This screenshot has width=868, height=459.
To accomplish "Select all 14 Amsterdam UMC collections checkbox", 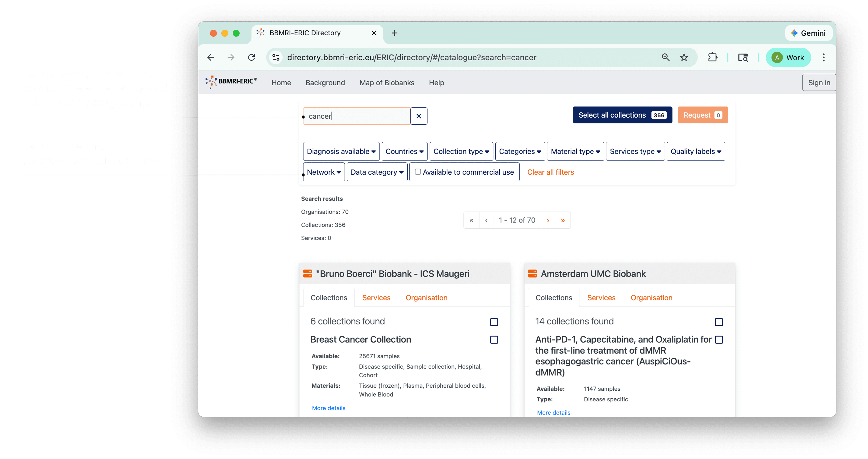I will tap(719, 322).
